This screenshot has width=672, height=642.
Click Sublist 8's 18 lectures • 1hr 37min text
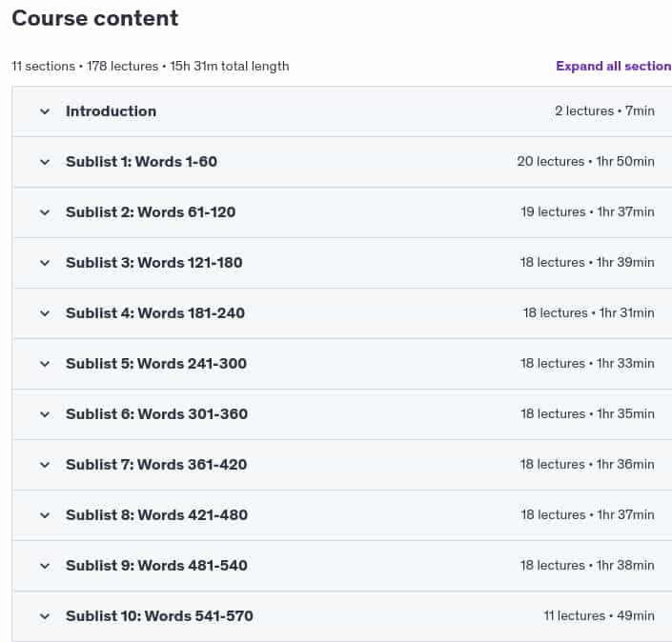click(x=587, y=514)
